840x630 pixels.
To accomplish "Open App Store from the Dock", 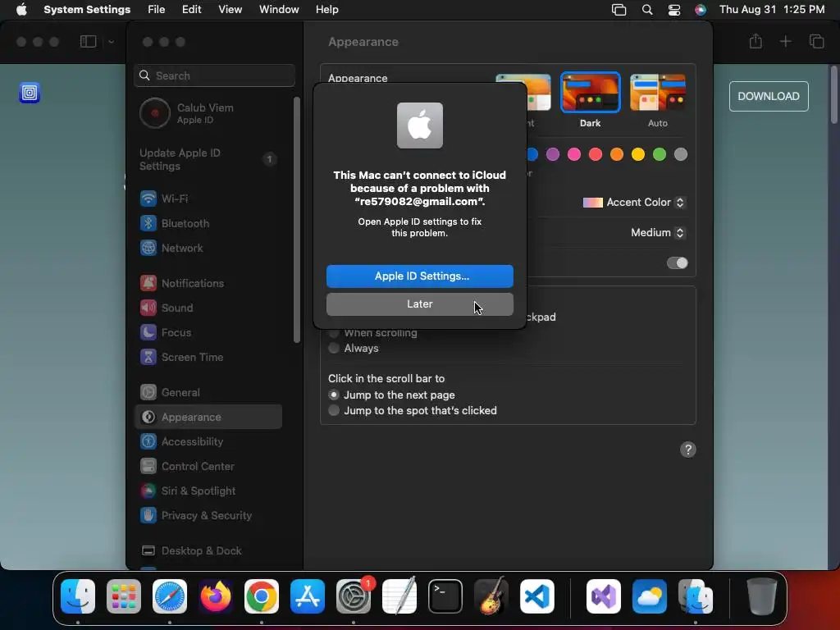I will (308, 596).
